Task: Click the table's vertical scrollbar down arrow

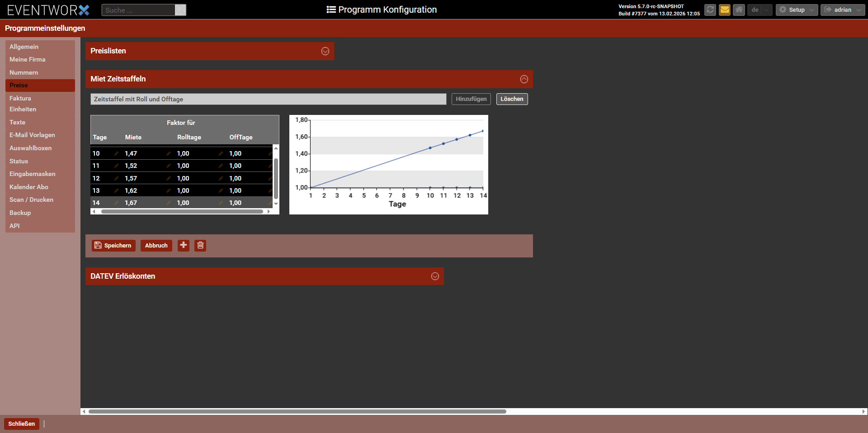Action: 276,204
